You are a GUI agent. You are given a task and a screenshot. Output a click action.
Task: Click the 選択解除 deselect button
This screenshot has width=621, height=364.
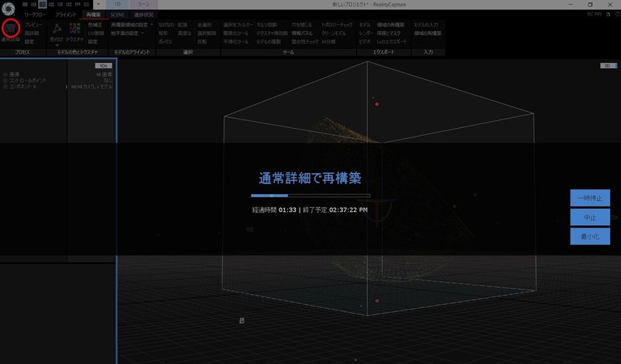coord(206,33)
